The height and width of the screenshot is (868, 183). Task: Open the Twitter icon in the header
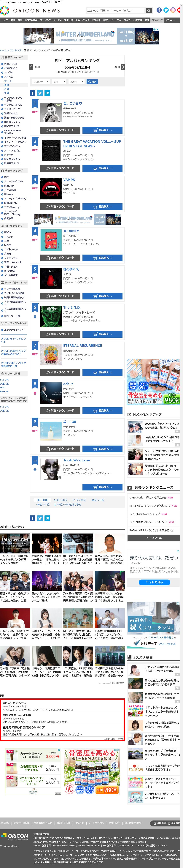166,10
